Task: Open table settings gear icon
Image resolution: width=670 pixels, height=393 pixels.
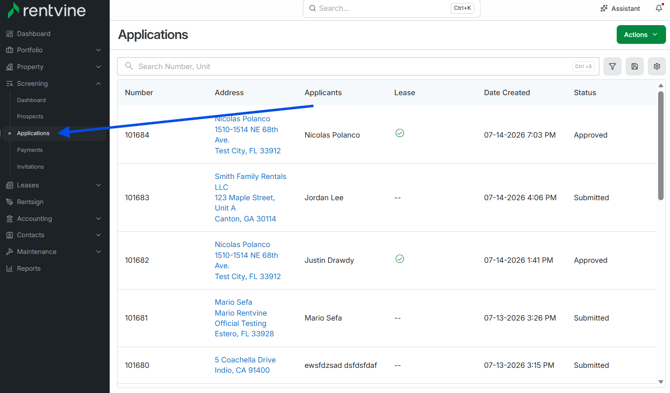Action: point(657,67)
